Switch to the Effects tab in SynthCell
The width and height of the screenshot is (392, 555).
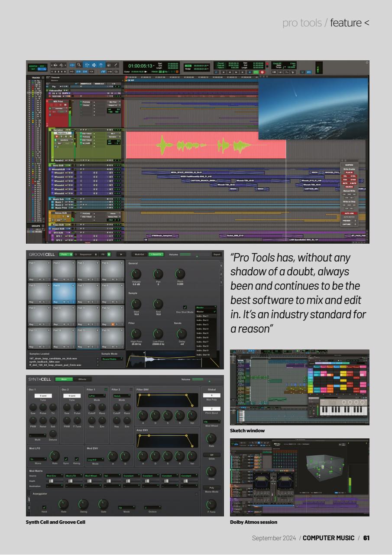[82, 379]
